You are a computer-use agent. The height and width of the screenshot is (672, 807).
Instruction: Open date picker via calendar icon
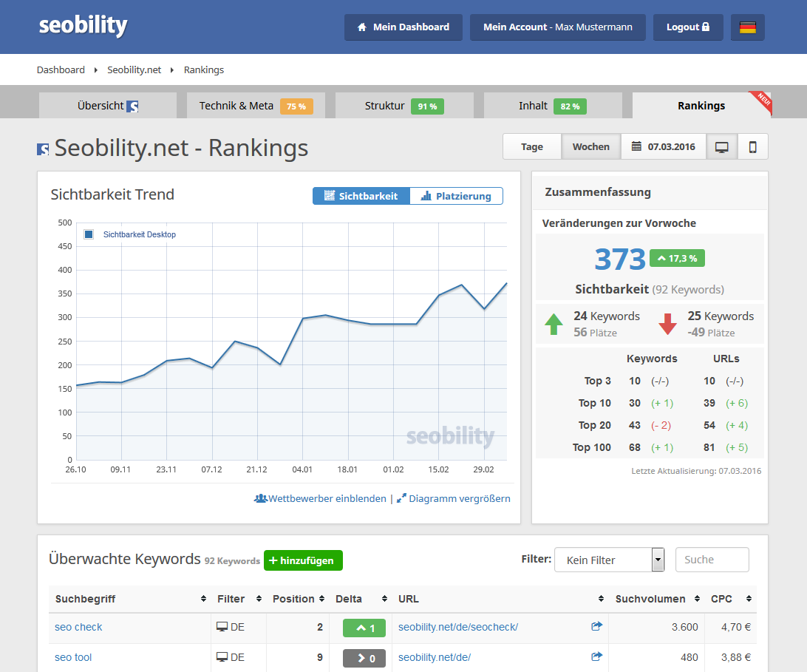(636, 146)
